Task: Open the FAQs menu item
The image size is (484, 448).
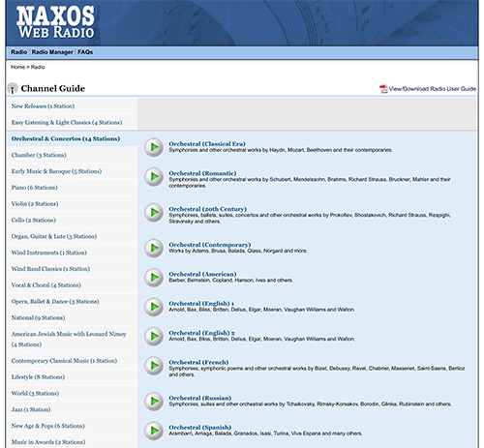Action: tap(85, 52)
